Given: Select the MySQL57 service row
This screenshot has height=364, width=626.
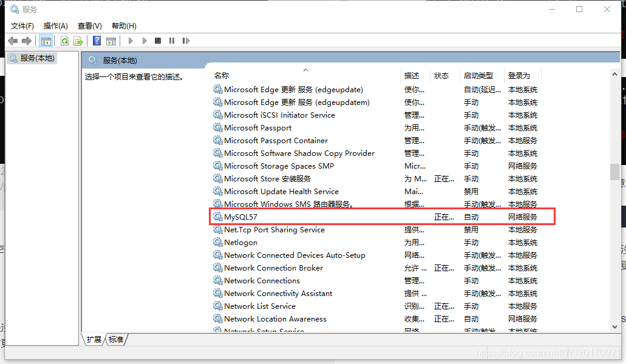Looking at the screenshot, I should [x=382, y=217].
